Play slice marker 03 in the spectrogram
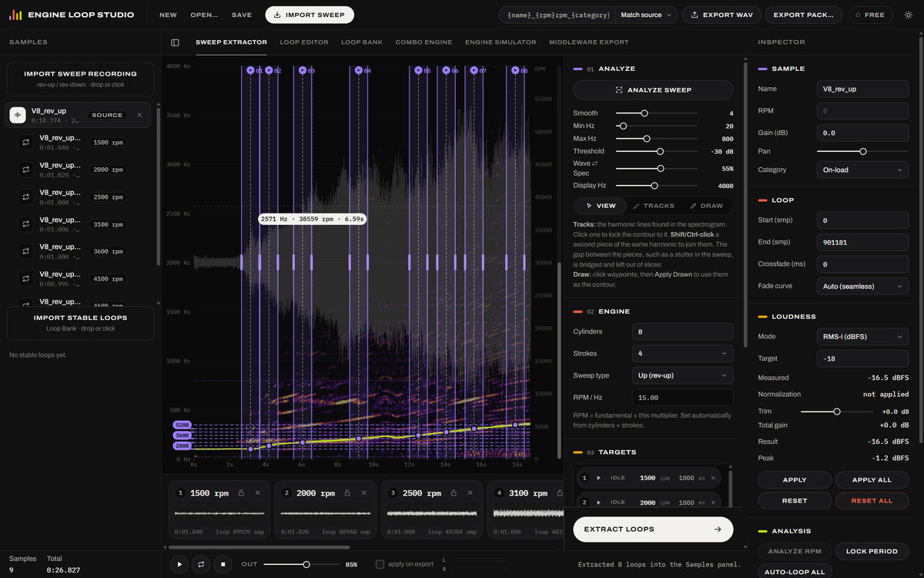The width and height of the screenshot is (924, 578). (x=303, y=70)
